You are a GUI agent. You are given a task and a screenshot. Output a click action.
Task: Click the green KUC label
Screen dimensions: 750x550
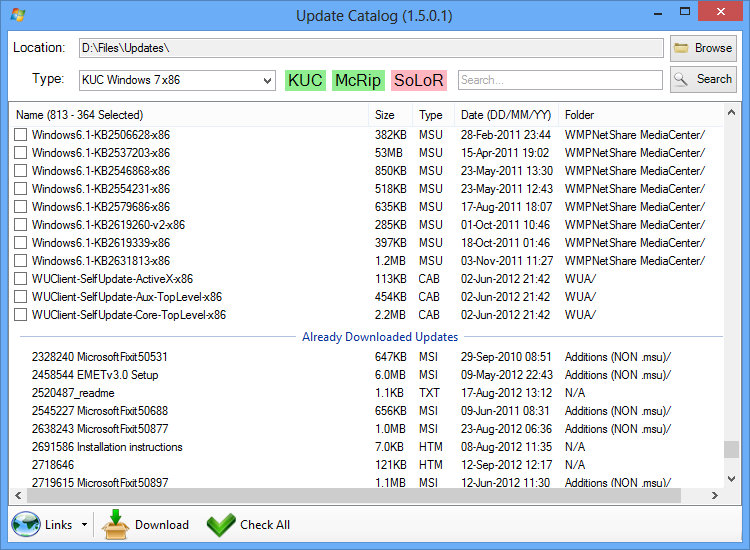(x=305, y=80)
